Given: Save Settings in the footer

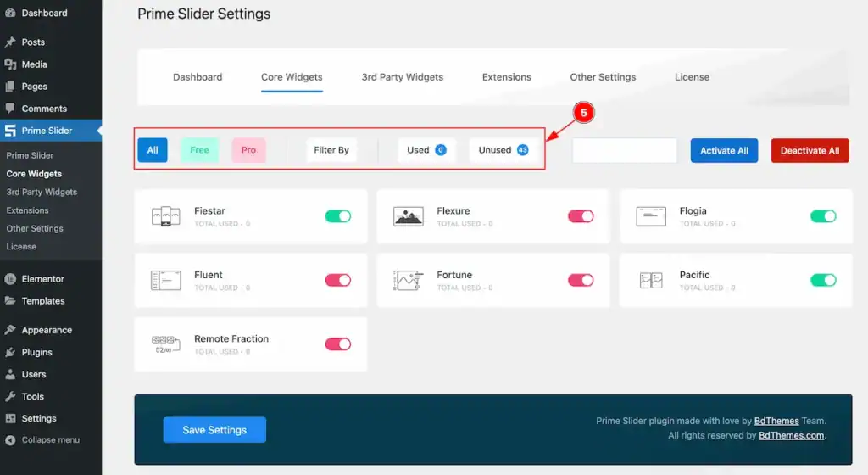Looking at the screenshot, I should pyautogui.click(x=214, y=430).
